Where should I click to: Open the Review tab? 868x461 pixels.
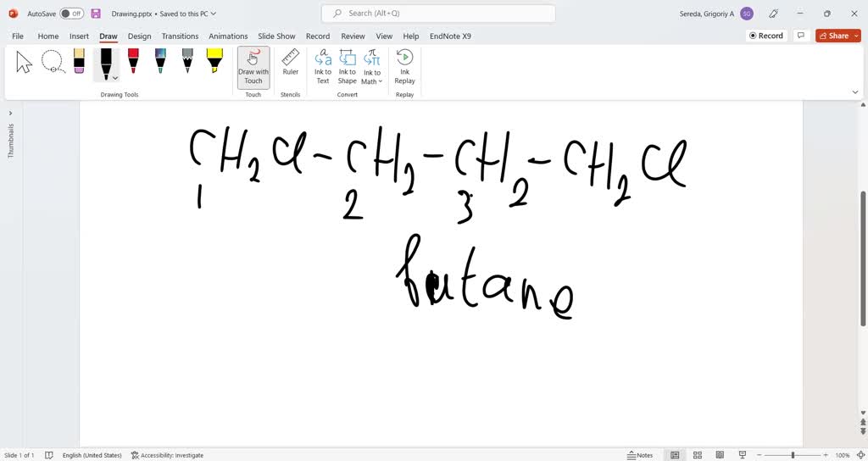pos(353,36)
